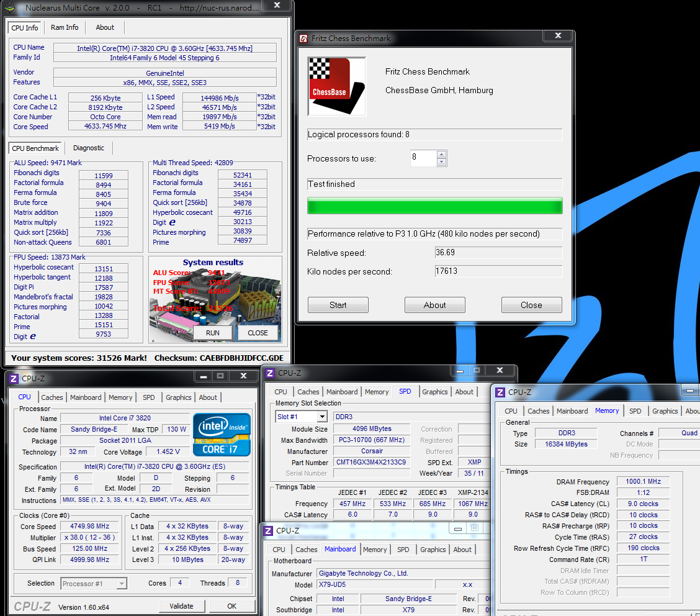Minimize the CPU-Z processor window
Viewport: 700px width, 616px height.
(204, 376)
